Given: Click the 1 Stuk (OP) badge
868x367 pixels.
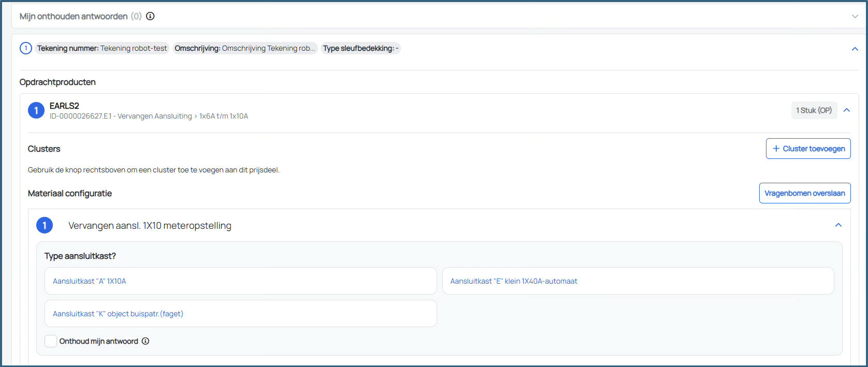Looking at the screenshot, I should pyautogui.click(x=814, y=110).
